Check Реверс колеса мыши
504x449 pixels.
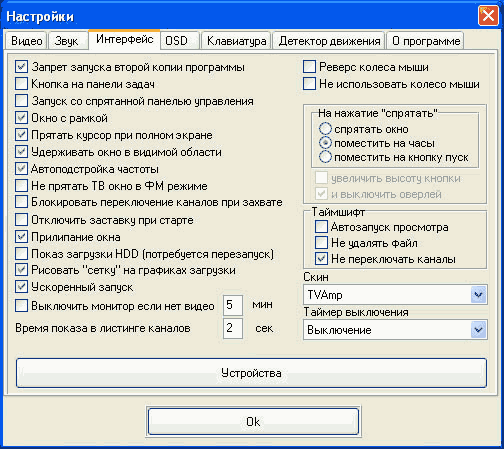(309, 67)
